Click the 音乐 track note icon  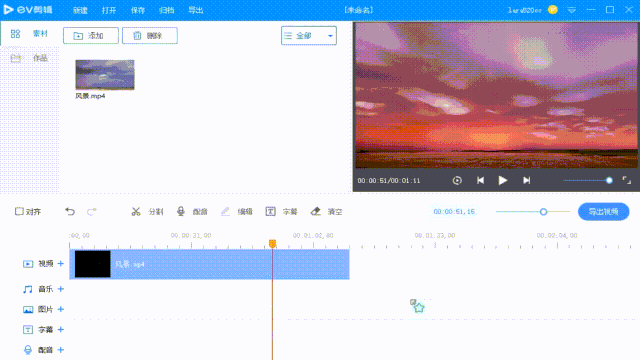click(x=28, y=289)
